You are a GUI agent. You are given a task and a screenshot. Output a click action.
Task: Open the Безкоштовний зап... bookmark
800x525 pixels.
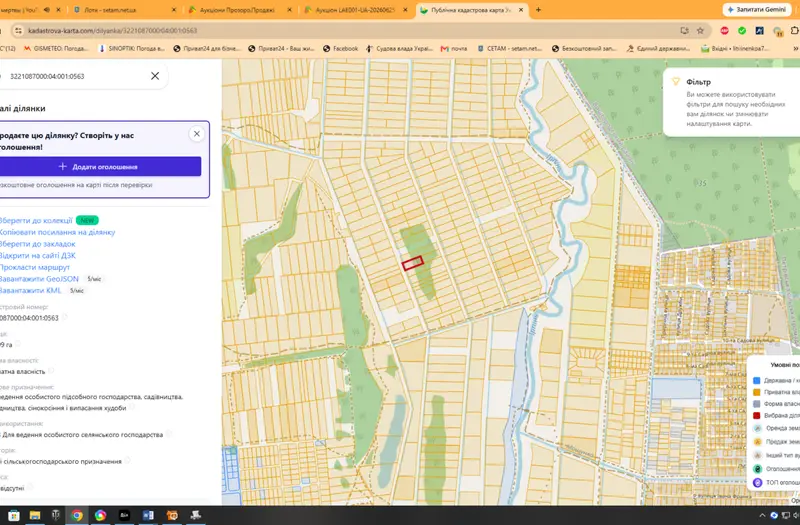584,48
